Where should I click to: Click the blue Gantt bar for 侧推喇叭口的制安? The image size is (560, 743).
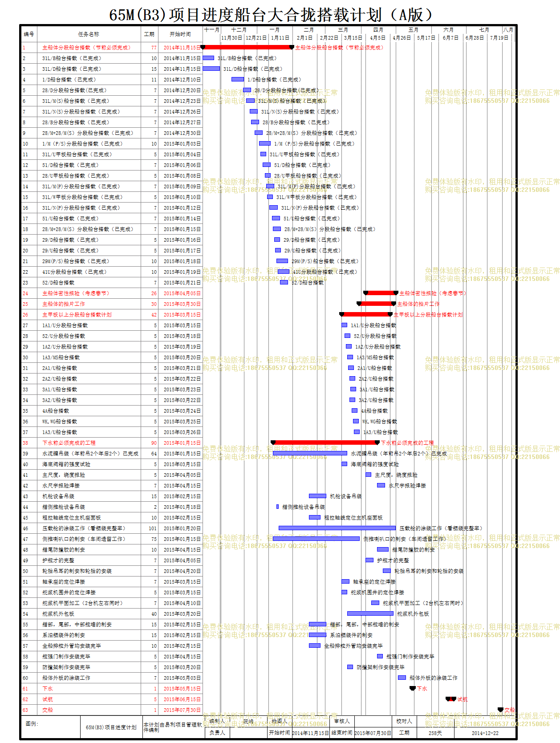pyautogui.click(x=317, y=539)
